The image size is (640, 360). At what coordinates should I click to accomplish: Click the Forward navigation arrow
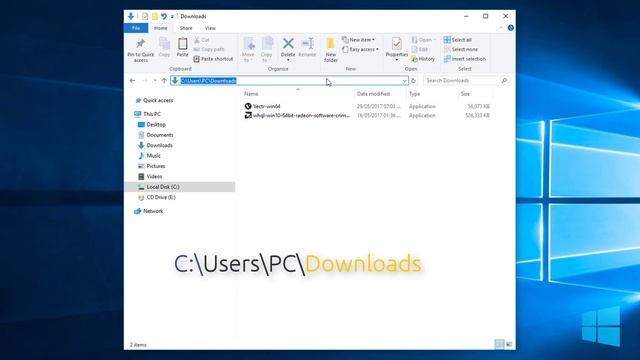coord(145,81)
